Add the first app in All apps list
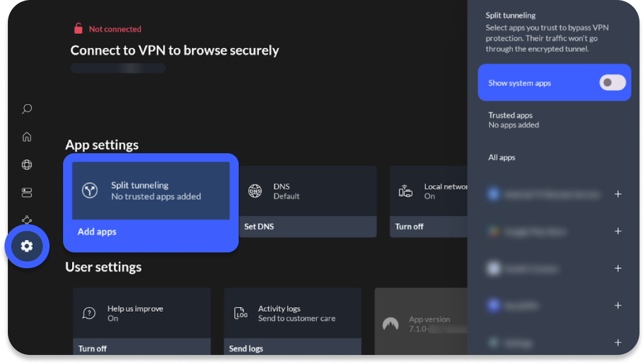This screenshot has width=644, height=364. [x=618, y=194]
